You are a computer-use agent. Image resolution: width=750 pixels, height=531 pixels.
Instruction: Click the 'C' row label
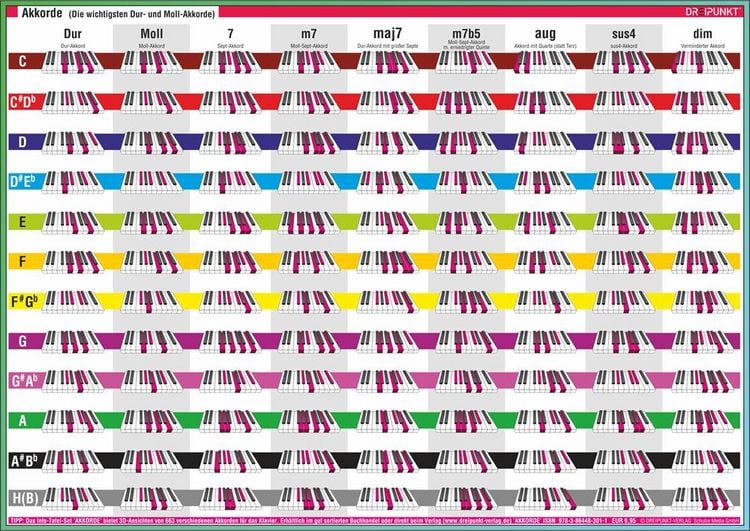click(x=22, y=61)
